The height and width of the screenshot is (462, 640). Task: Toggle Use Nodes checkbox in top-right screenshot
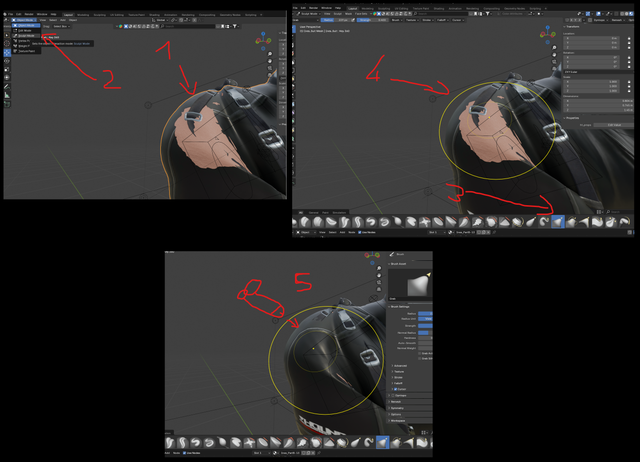360,232
